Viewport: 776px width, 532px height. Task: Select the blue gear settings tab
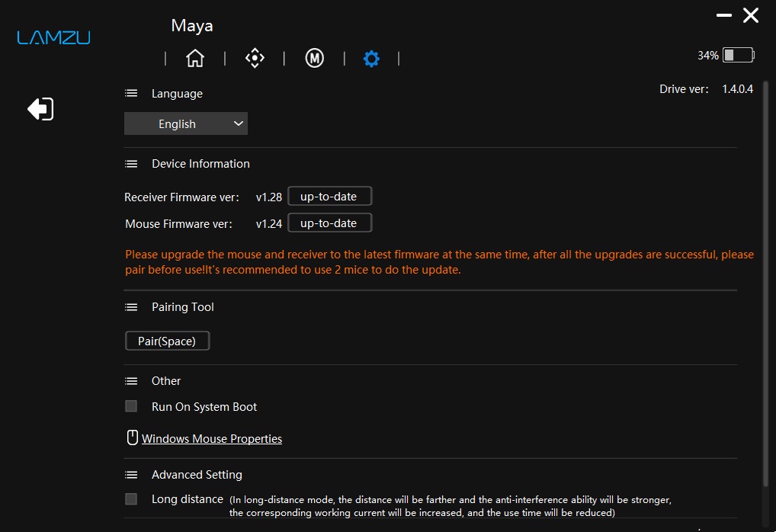coord(371,59)
